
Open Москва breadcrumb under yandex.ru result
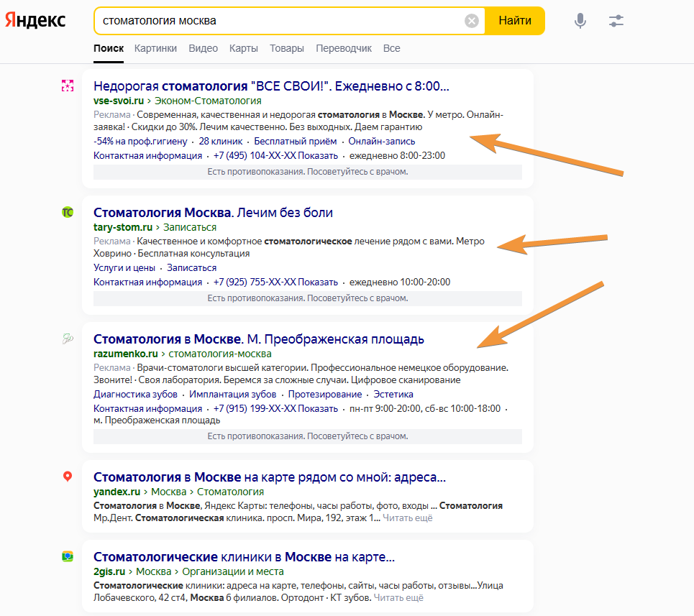168,492
